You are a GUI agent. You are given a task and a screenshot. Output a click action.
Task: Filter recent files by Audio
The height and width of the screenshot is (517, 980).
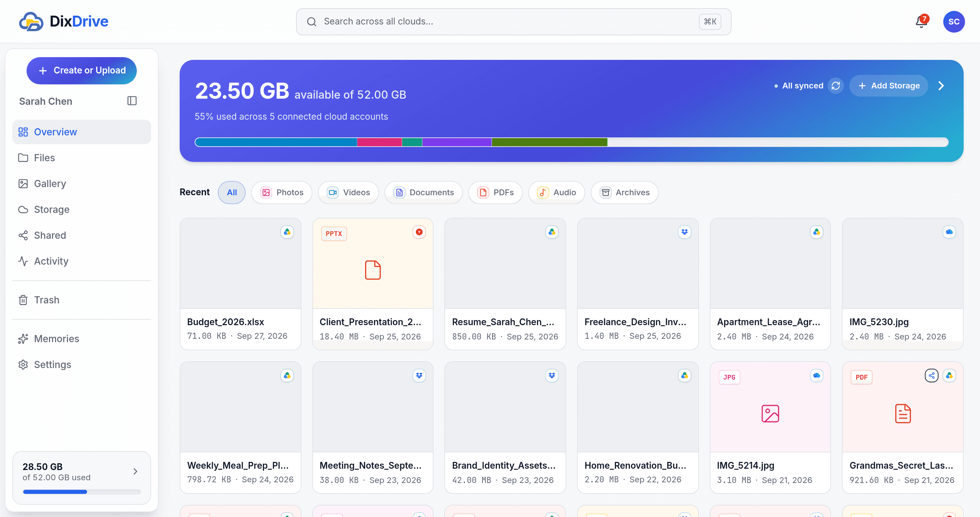556,193
